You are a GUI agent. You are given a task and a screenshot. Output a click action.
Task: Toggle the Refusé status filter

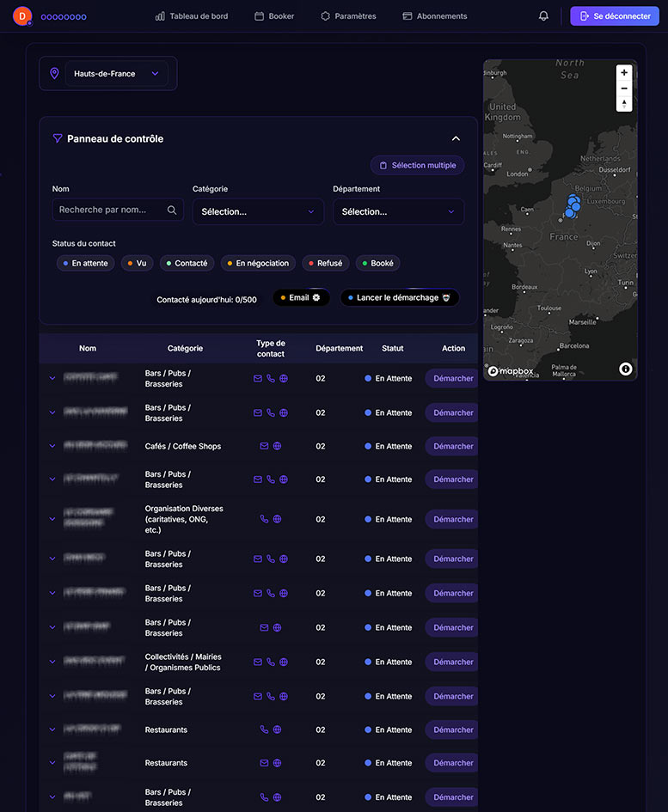[x=325, y=263]
